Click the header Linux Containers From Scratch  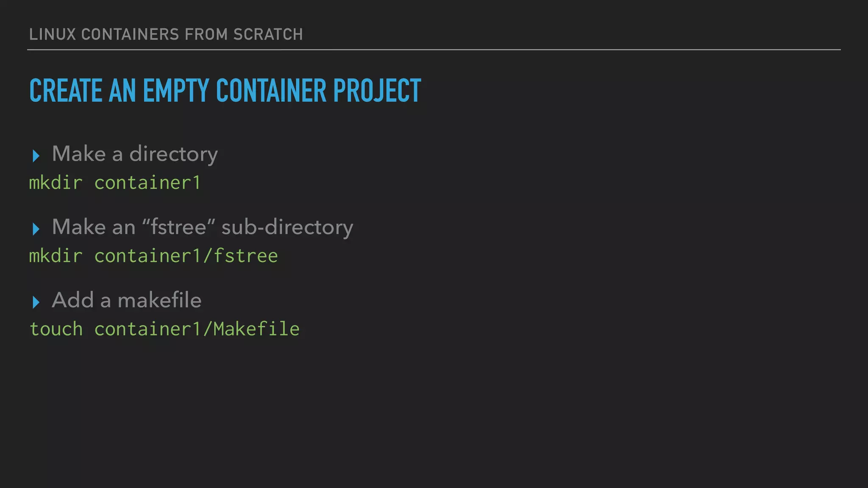(x=166, y=34)
